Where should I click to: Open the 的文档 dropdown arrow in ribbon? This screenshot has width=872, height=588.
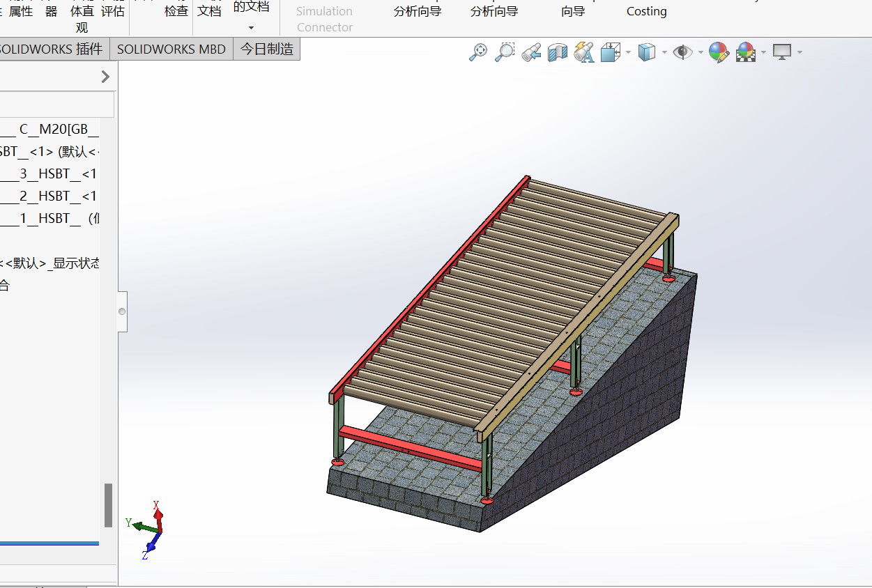(x=251, y=29)
